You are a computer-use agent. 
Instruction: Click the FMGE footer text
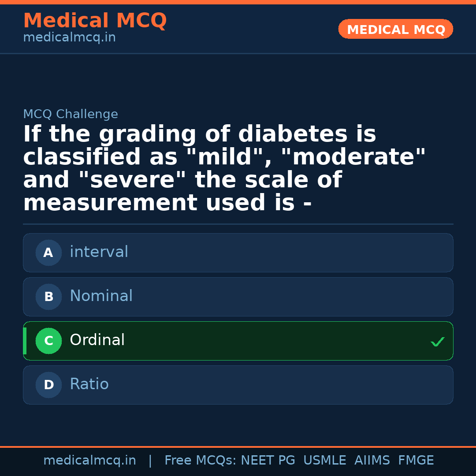tap(416, 461)
